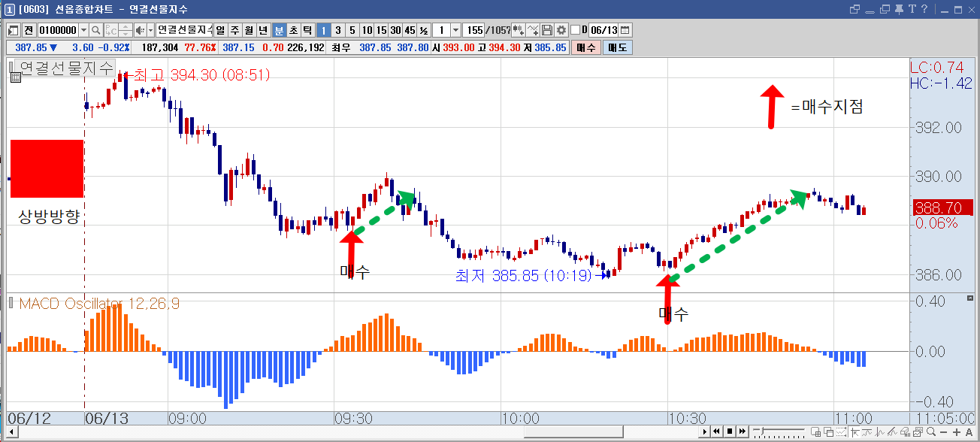This screenshot has width=980, height=442.
Task: Select the 초 (second) period button
Action: [293, 30]
